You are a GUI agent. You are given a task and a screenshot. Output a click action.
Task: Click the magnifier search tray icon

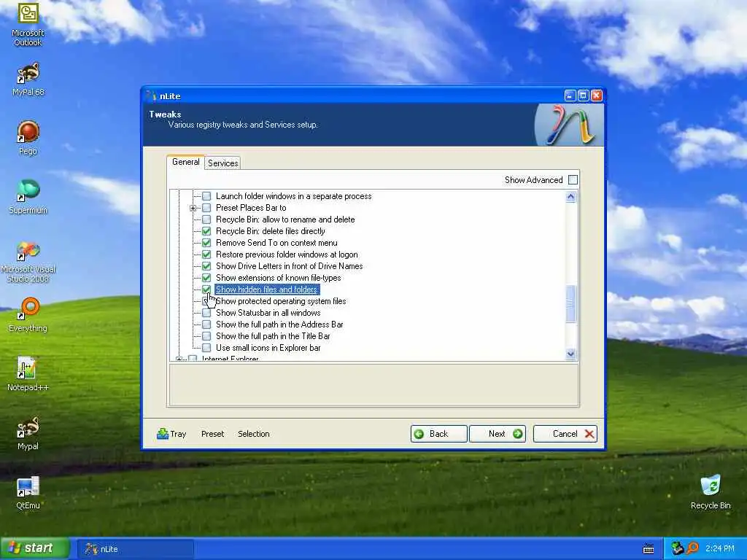coord(692,548)
